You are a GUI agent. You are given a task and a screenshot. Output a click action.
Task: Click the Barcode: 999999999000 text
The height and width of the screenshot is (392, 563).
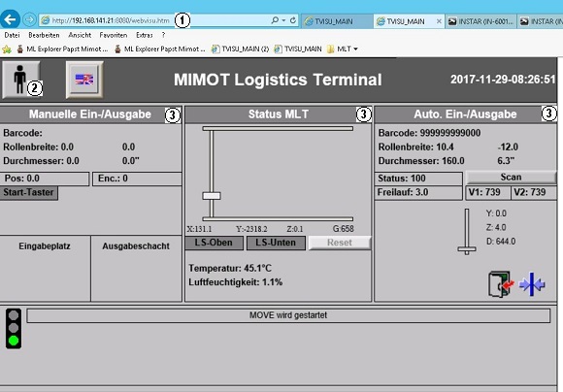pyautogui.click(x=429, y=133)
